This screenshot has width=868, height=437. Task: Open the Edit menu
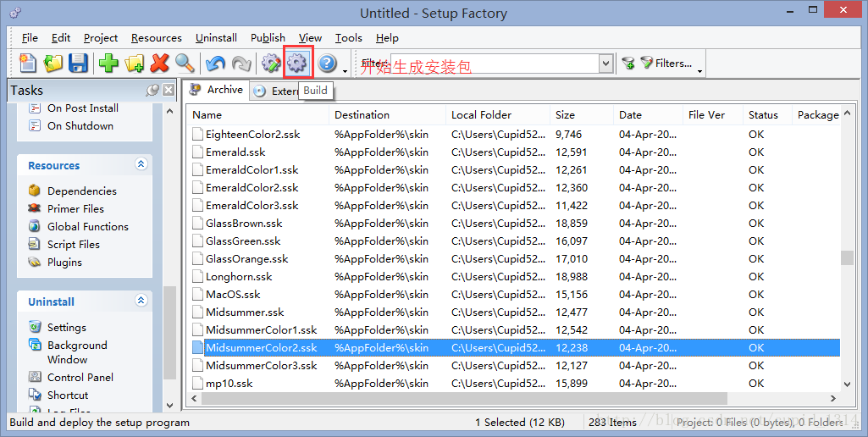pos(61,37)
